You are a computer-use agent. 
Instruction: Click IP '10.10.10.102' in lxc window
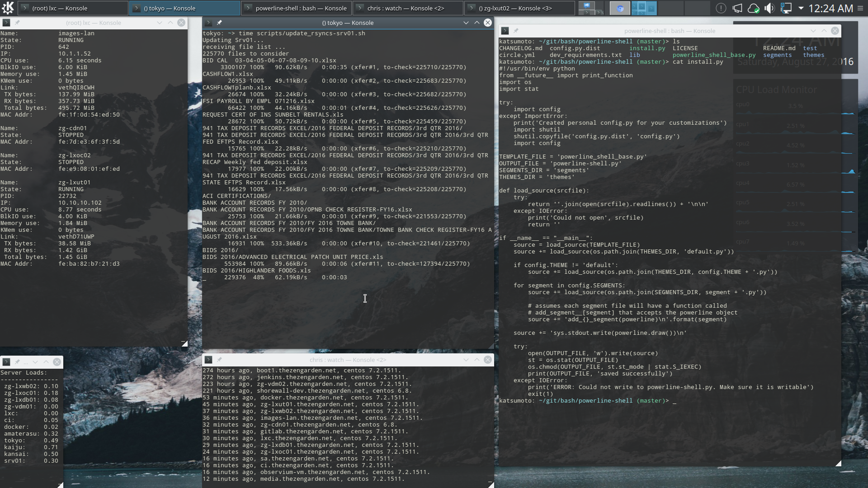[x=80, y=203]
